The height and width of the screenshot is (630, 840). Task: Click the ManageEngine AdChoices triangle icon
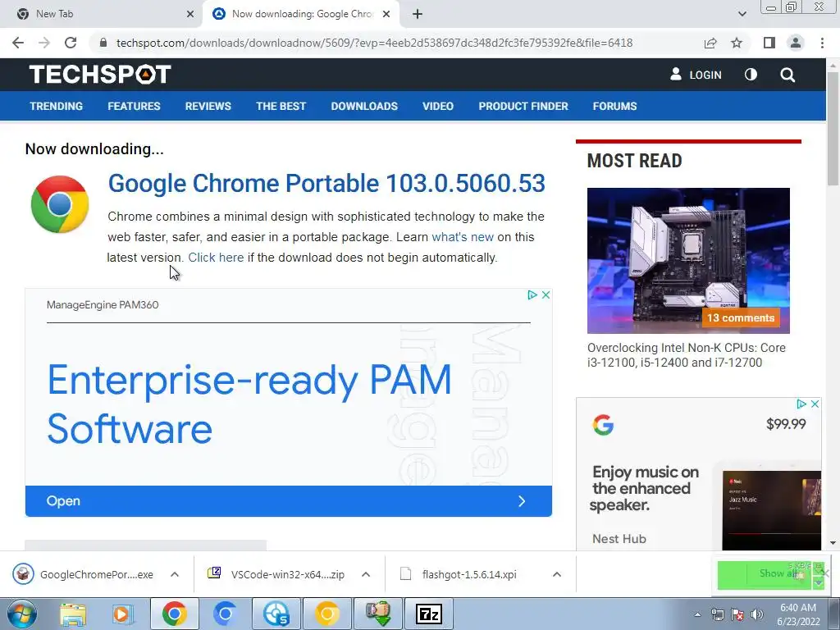click(532, 294)
